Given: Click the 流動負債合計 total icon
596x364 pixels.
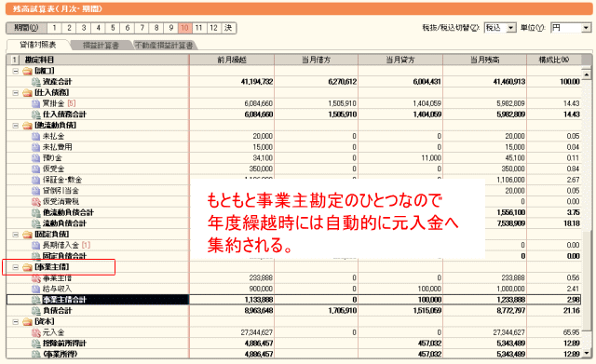Looking at the screenshot, I should [x=36, y=223].
